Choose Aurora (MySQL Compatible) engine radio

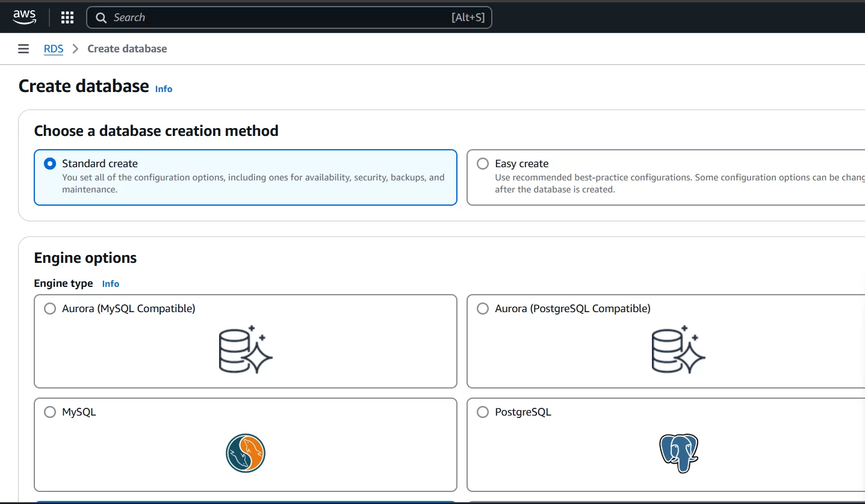[x=50, y=309]
